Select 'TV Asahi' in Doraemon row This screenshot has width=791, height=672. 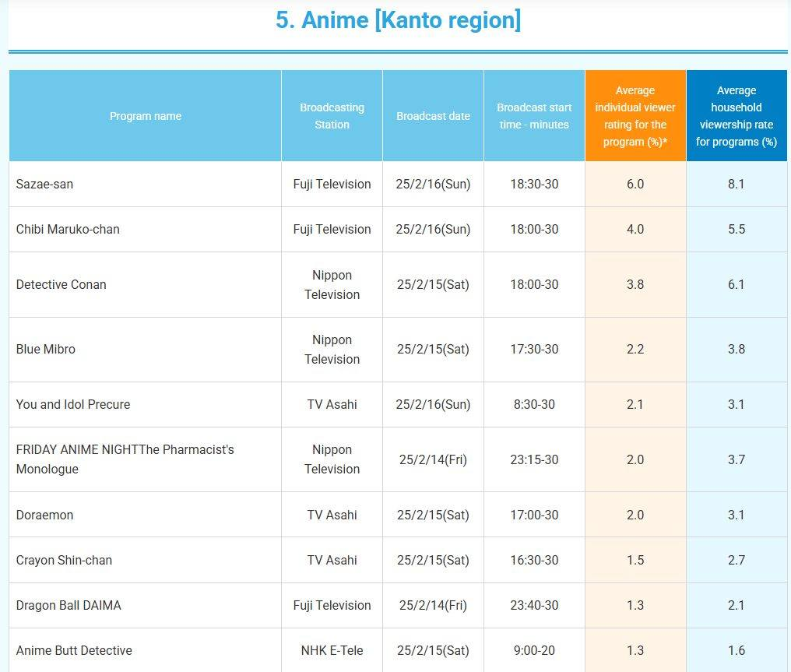click(332, 515)
